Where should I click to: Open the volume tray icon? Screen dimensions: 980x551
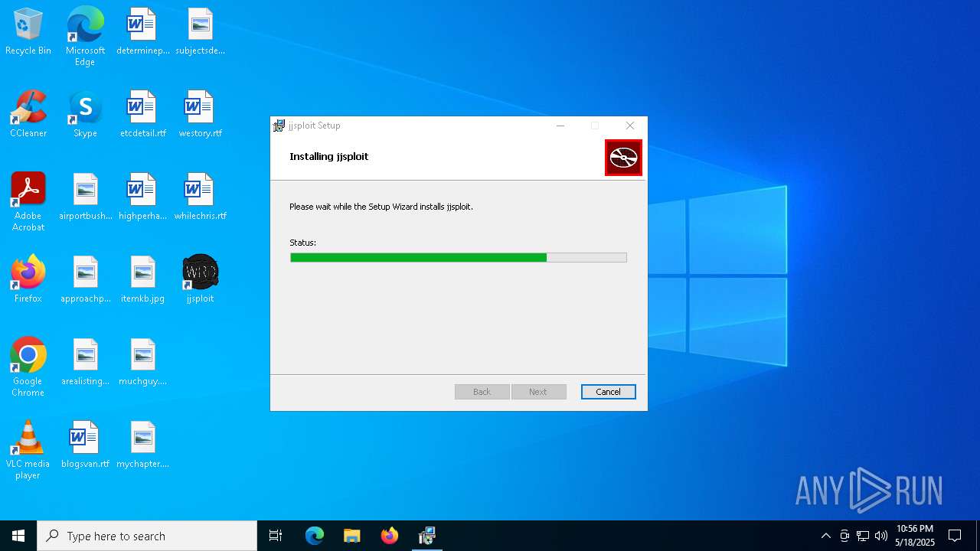881,536
